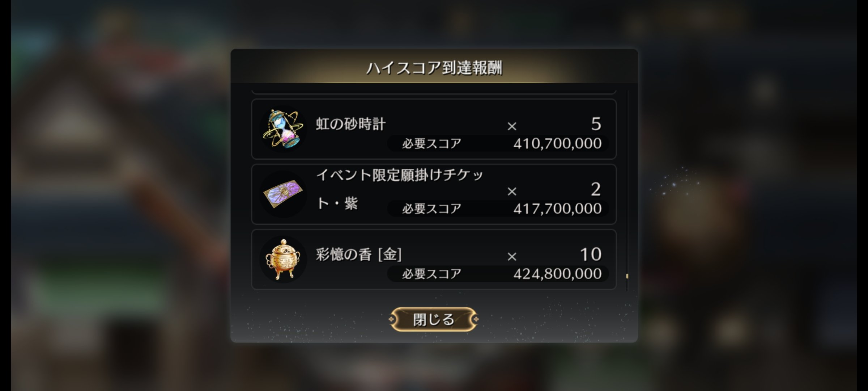Image resolution: width=868 pixels, height=391 pixels.
Task: Click the 410,700,000 required score value
Action: (x=557, y=143)
